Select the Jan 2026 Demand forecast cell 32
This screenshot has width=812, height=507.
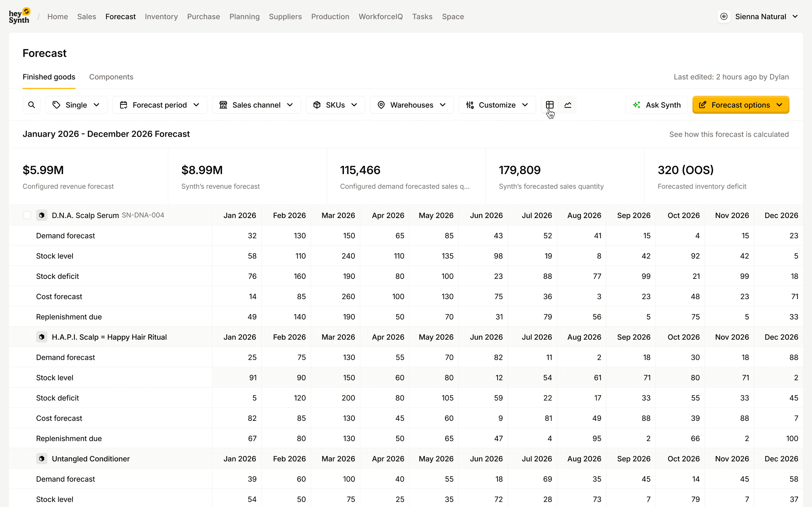point(252,236)
